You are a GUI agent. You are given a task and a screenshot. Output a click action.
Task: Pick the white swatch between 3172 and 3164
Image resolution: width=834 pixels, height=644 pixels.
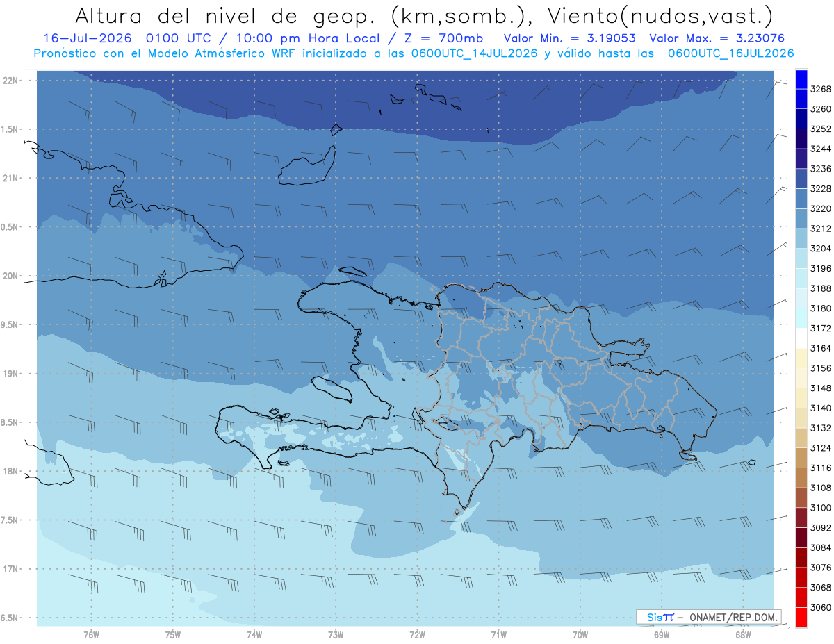pyautogui.click(x=801, y=338)
